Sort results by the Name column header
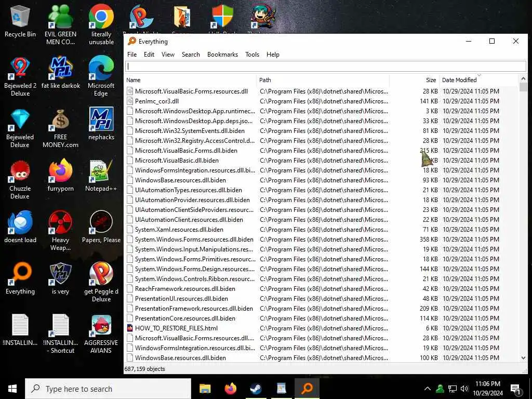This screenshot has width=532, height=399. pyautogui.click(x=190, y=79)
